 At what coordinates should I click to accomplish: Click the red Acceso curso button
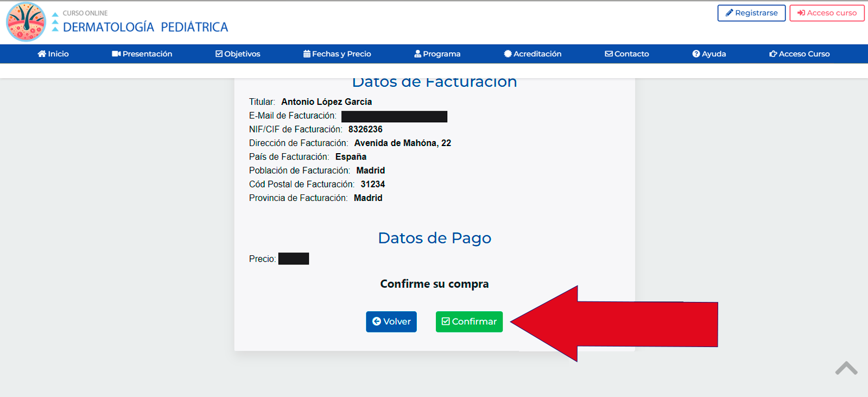click(x=827, y=13)
